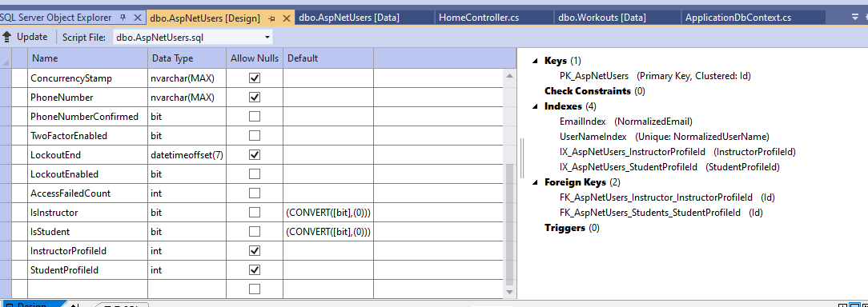This screenshot has height=307, width=868.
Task: Click datetimeoffset(7) data type cell
Action: tap(187, 155)
